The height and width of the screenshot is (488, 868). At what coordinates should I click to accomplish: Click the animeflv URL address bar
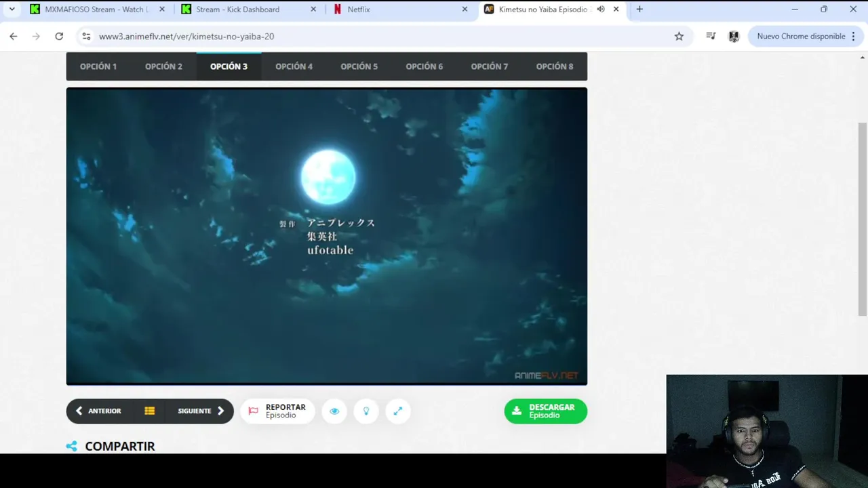[x=383, y=37]
